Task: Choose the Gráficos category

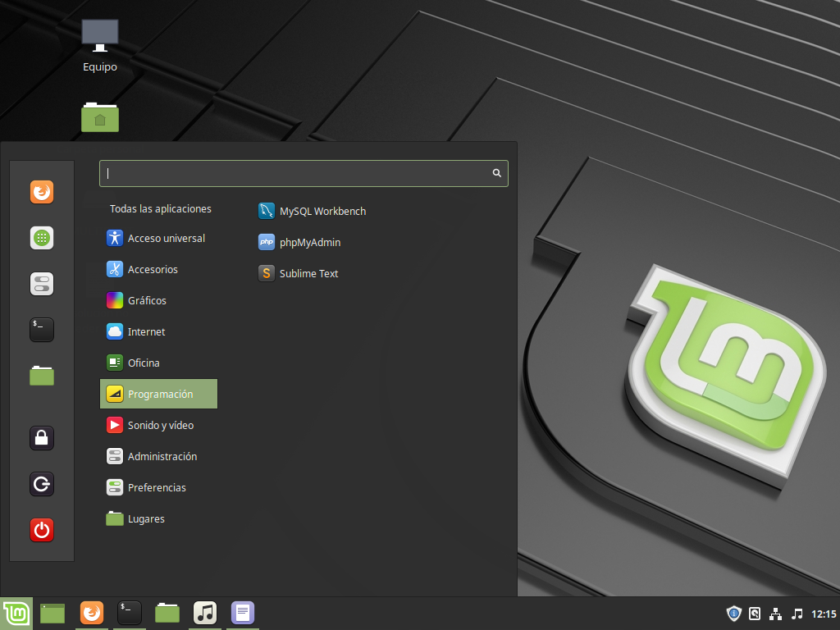Action: point(158,300)
